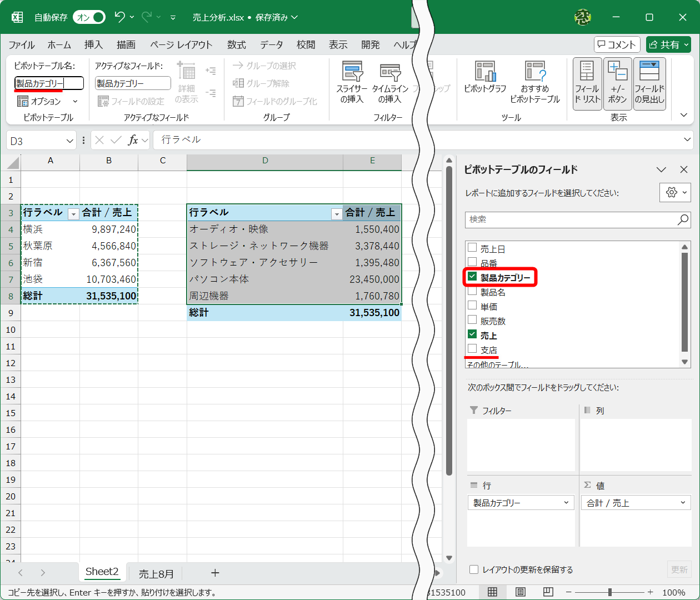700x600 pixels.
Task: Expand the Name Box dropdown
Action: click(70, 141)
